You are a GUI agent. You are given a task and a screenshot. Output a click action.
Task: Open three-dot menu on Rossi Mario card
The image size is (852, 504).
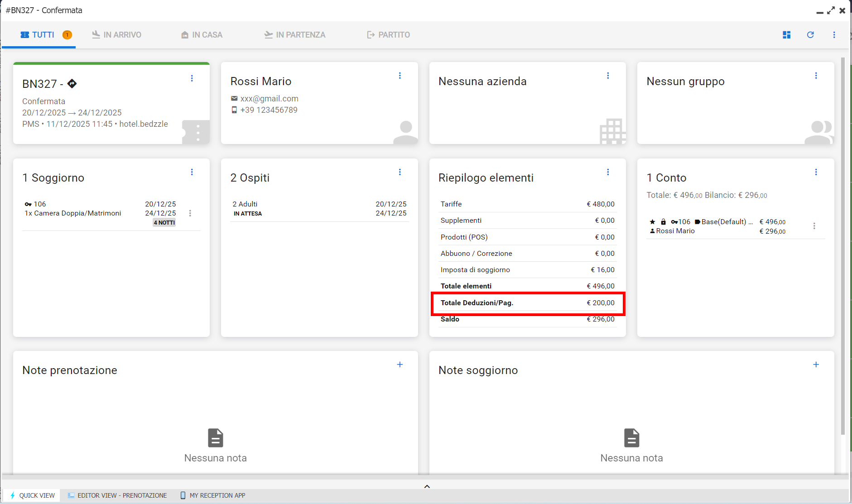click(x=400, y=76)
